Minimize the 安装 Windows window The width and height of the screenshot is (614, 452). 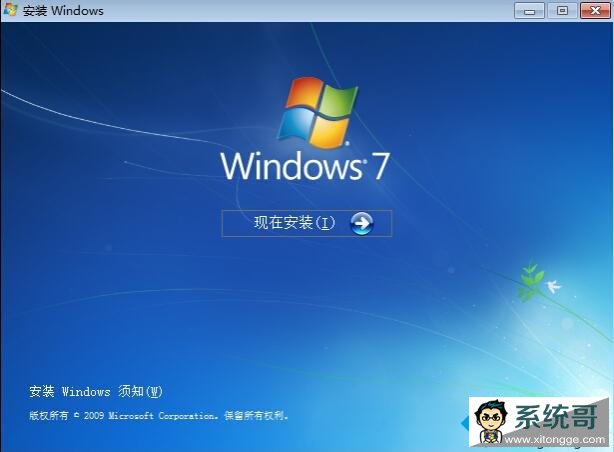click(529, 11)
